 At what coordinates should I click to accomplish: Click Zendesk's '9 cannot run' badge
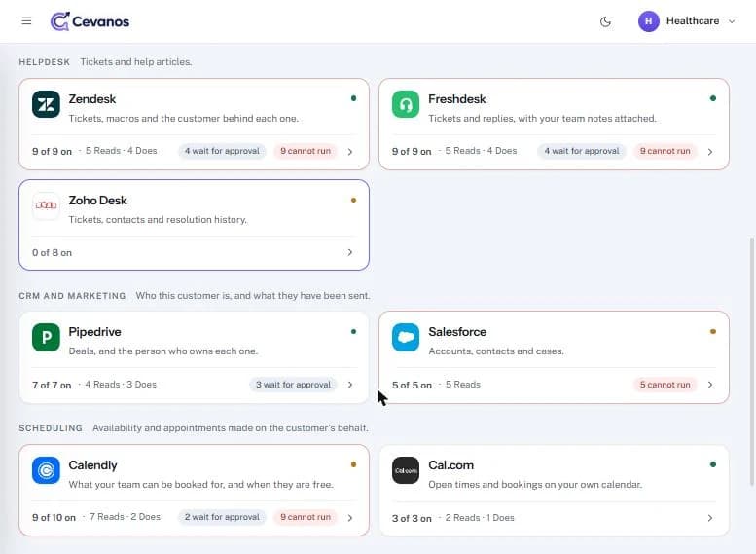click(x=306, y=151)
